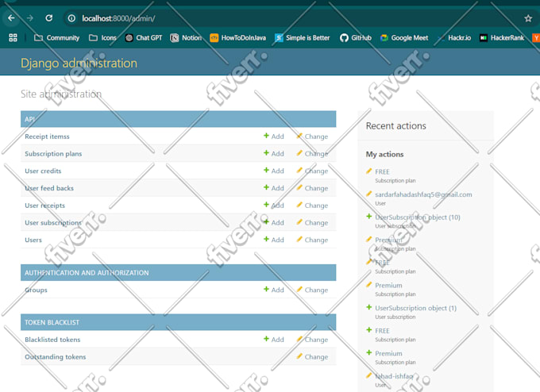The height and width of the screenshot is (392, 540).
Task: Open the User receipts model
Action: [44, 206]
